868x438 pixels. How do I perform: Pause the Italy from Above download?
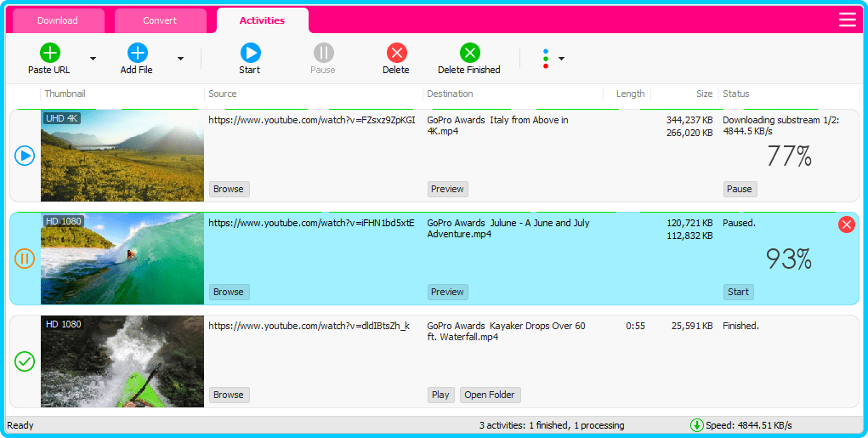point(740,189)
